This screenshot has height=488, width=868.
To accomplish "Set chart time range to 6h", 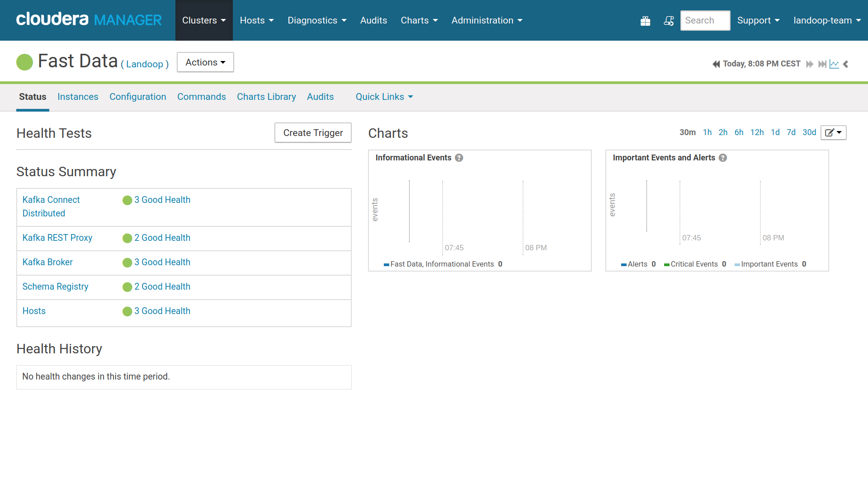I will 739,132.
